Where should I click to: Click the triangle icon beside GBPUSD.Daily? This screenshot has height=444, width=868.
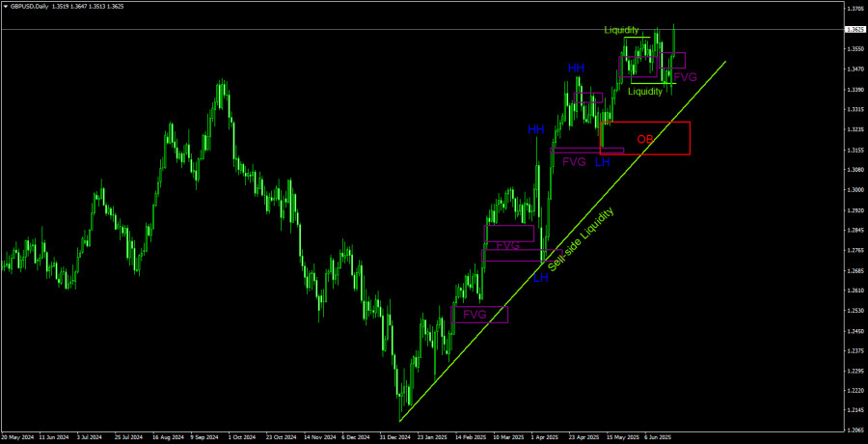click(6, 9)
